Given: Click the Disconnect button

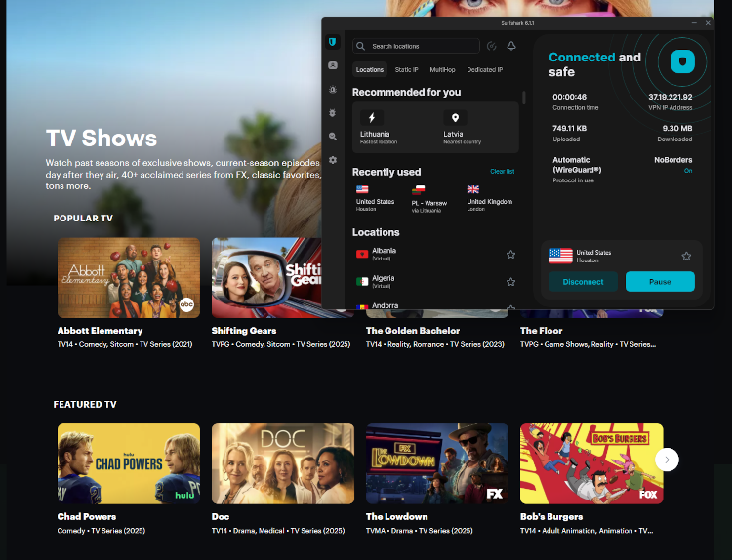Looking at the screenshot, I should (583, 282).
